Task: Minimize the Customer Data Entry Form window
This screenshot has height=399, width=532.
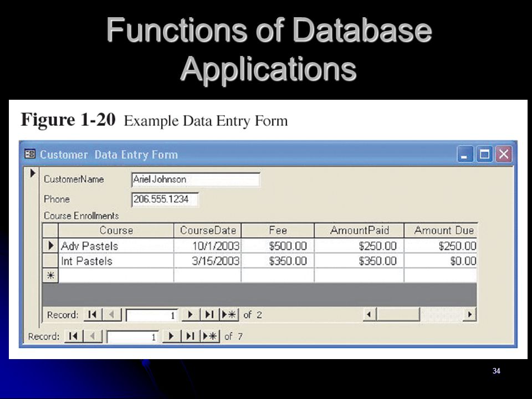Action: [465, 155]
